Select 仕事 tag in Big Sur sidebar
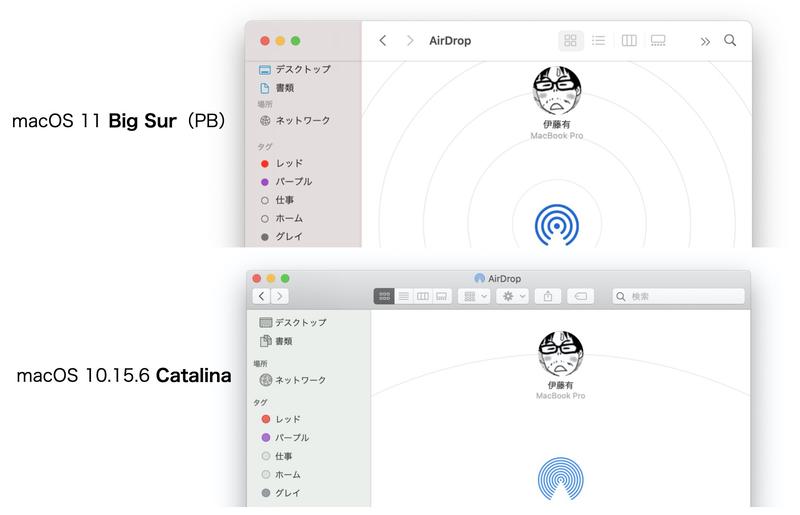 pos(277,200)
